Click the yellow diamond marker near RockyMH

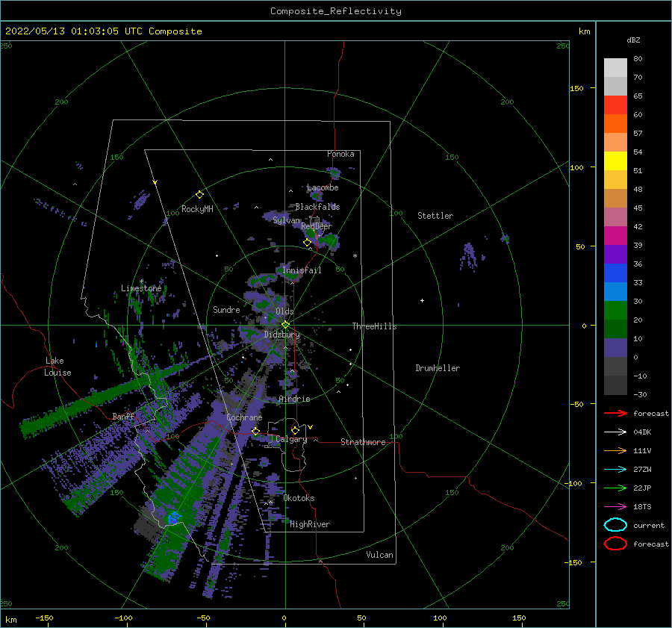199,195
